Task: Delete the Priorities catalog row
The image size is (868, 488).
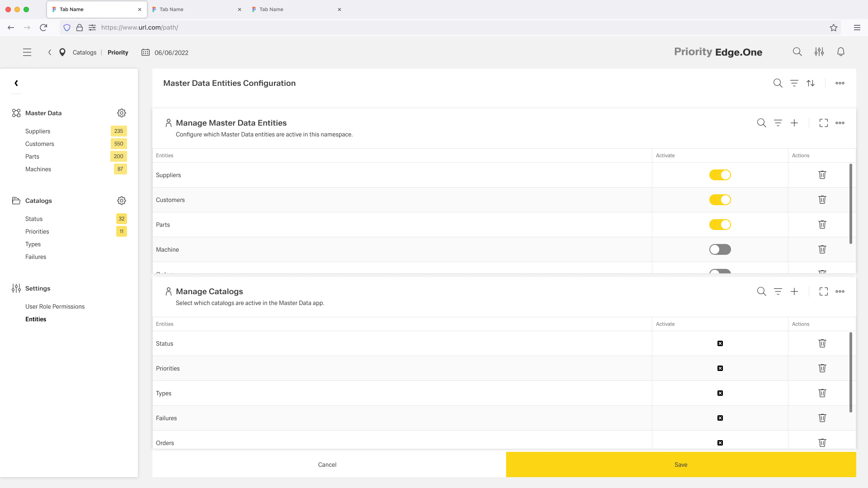Action: [822, 368]
